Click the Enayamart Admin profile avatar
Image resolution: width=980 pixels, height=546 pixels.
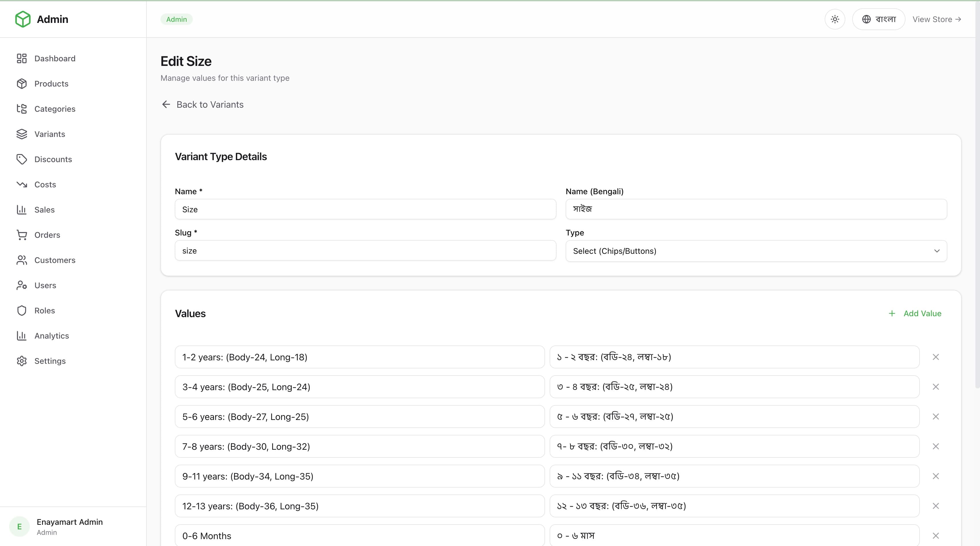[x=19, y=527]
